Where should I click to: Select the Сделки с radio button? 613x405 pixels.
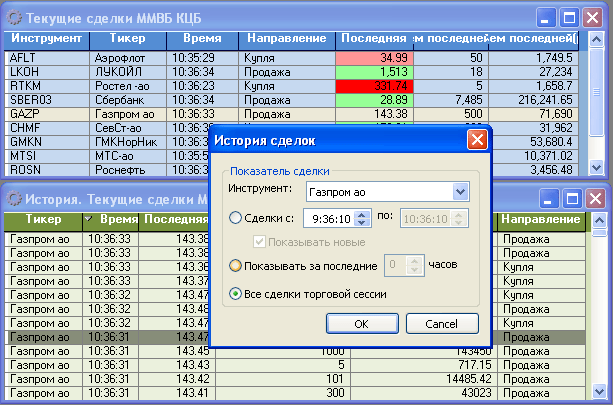coord(235,218)
